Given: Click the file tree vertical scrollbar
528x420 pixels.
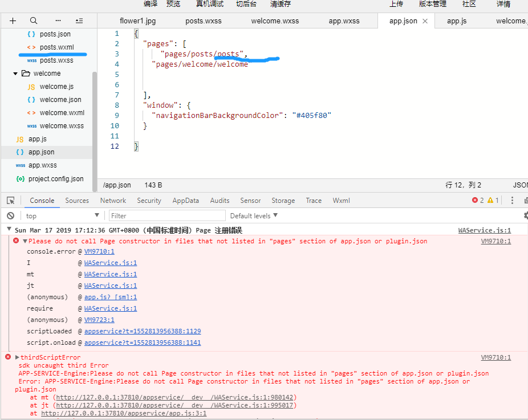Looking at the screenshot, I should point(95,131).
